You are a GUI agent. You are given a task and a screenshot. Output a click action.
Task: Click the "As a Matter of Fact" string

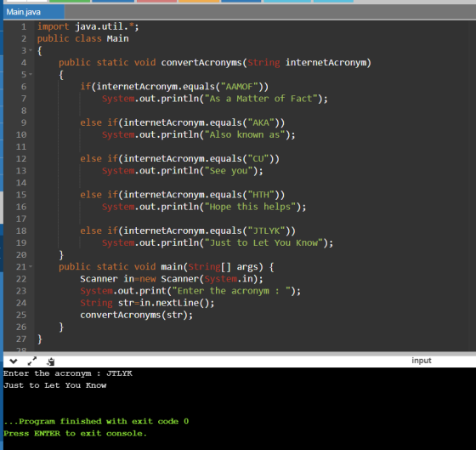tap(261, 99)
